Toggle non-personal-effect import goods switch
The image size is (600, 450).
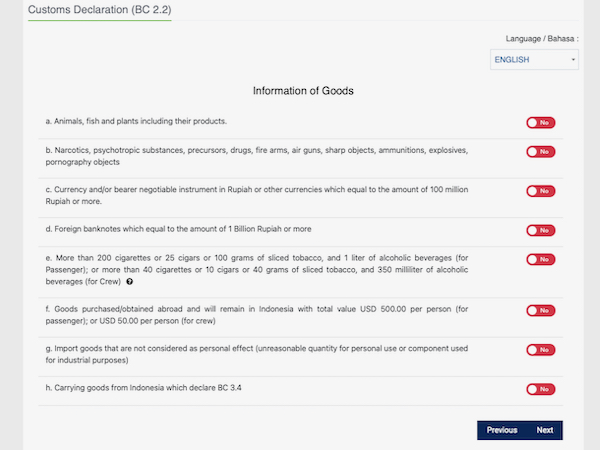pos(540,350)
